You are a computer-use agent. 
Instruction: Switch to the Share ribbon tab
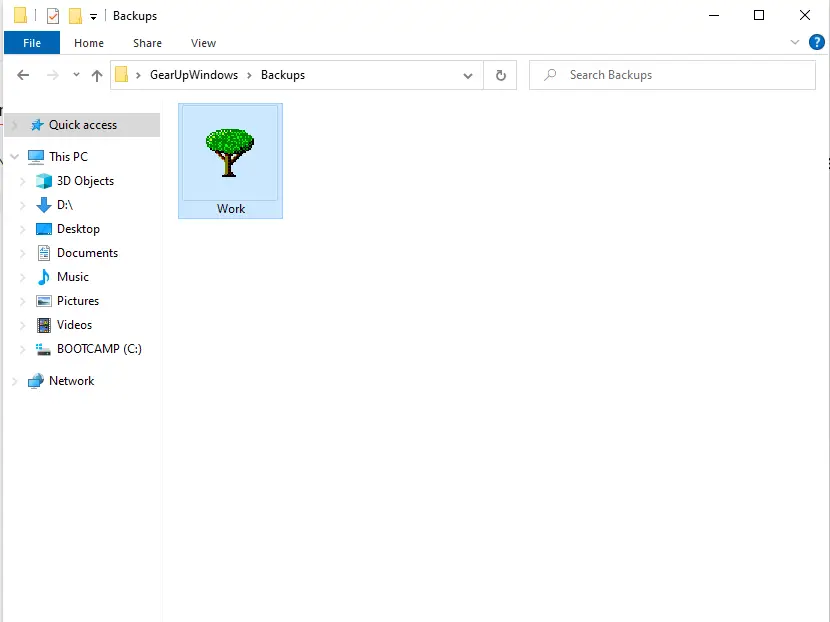pyautogui.click(x=147, y=43)
